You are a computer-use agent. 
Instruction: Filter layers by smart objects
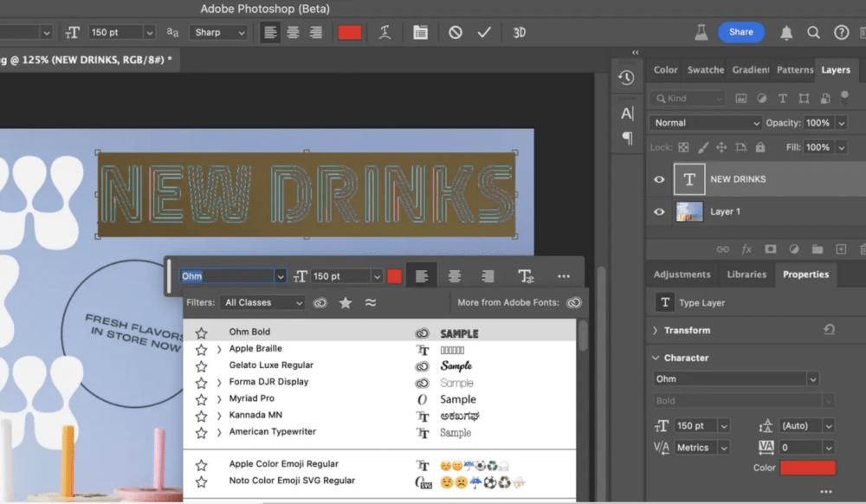[x=824, y=98]
